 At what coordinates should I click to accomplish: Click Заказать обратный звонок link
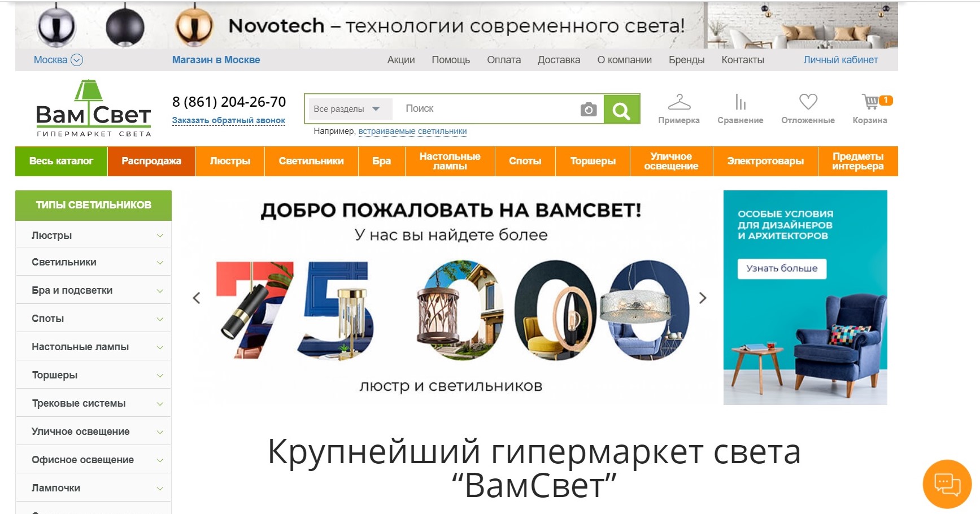click(229, 120)
